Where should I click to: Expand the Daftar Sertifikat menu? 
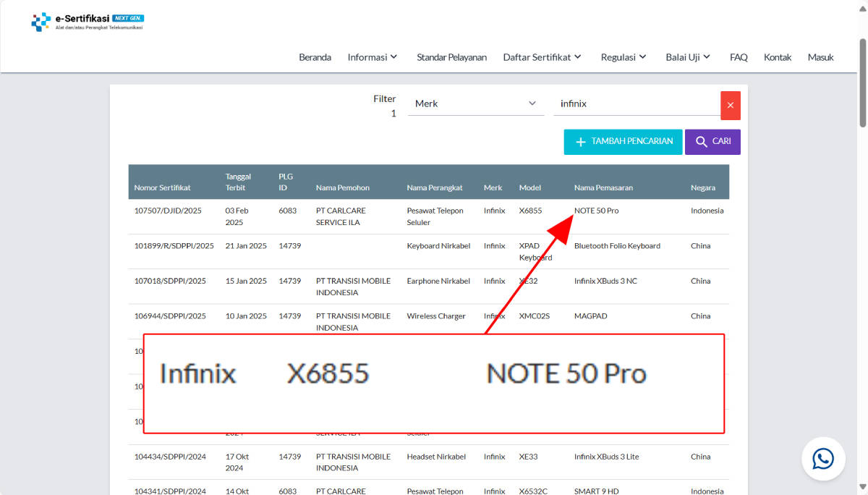pyautogui.click(x=542, y=57)
